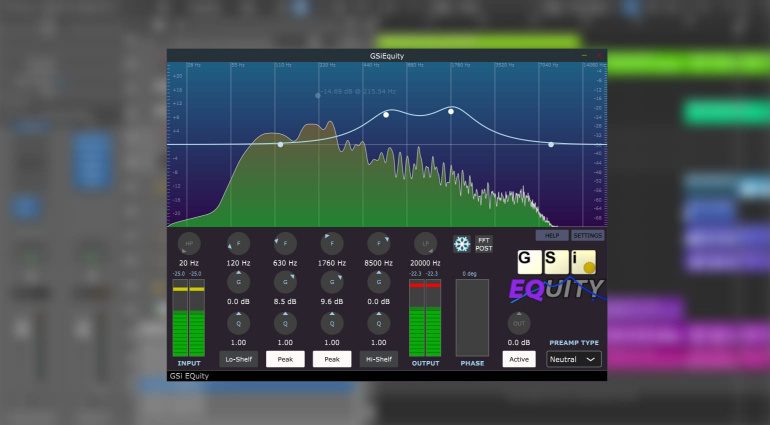This screenshot has height=425, width=770.
Task: Toggle the Lo-Shelf band button
Action: coord(238,359)
